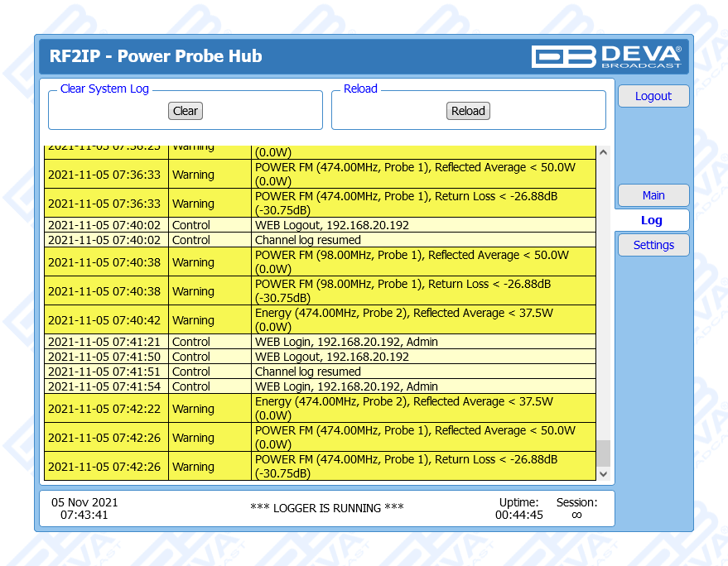The image size is (728, 566).
Task: Select the Log tab
Action: [x=651, y=220]
